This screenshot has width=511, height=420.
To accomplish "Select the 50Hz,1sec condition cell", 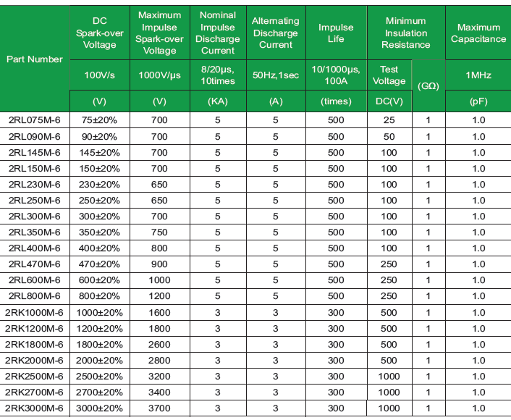I will coord(276,75).
